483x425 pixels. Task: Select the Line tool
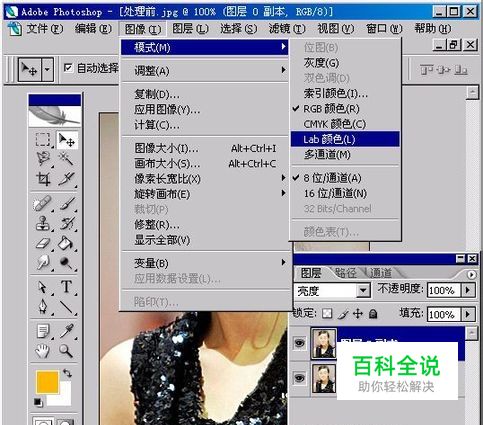(66, 306)
